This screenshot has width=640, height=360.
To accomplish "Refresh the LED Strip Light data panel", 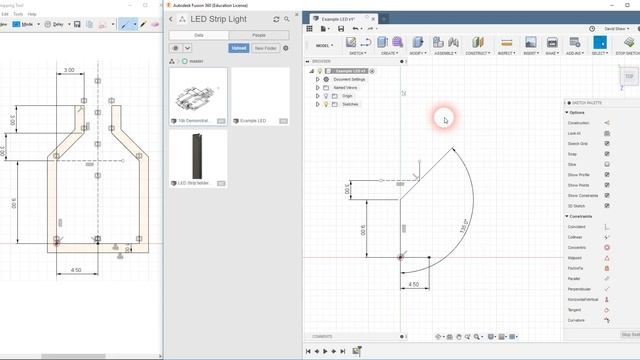I will (x=276, y=19).
